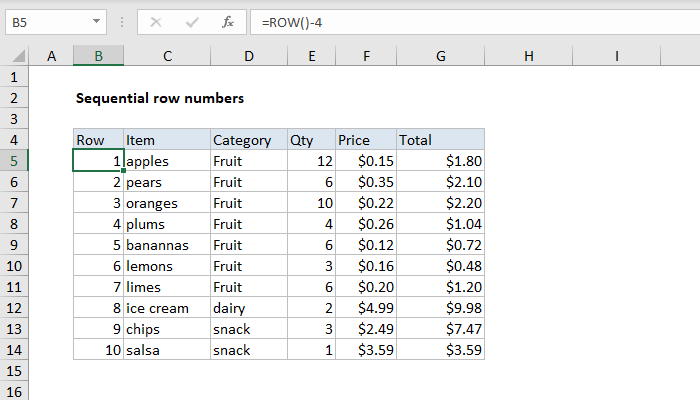Click the formula text =ROW()-4
The image size is (700, 400).
[292, 22]
